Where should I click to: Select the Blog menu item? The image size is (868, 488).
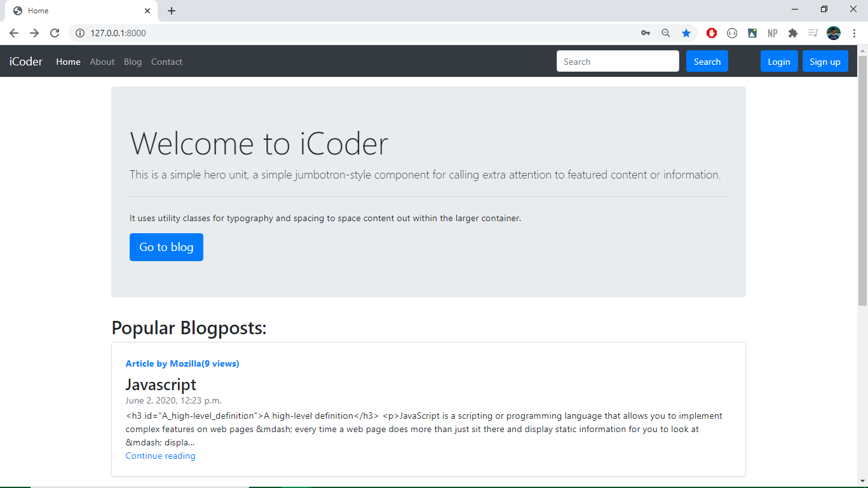click(133, 61)
